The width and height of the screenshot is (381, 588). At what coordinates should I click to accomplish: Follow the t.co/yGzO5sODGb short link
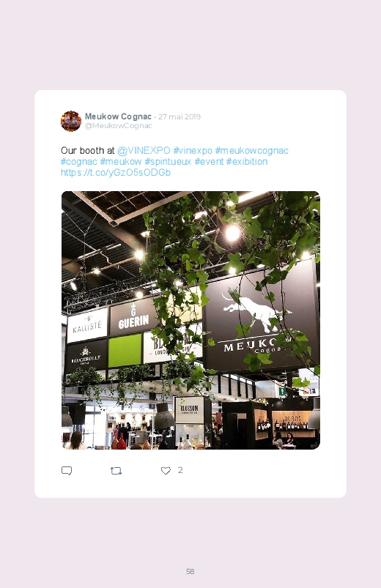(x=116, y=173)
